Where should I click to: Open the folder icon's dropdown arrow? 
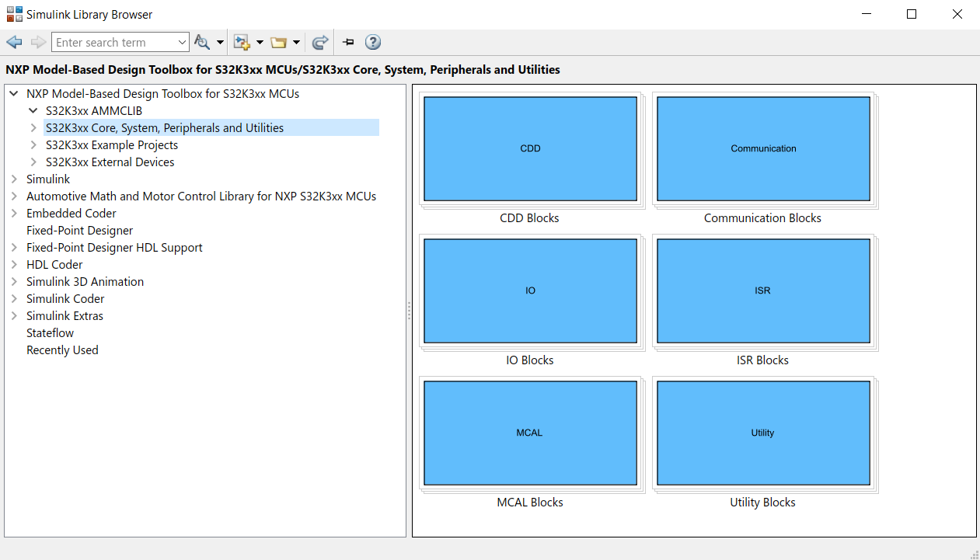pyautogui.click(x=297, y=43)
